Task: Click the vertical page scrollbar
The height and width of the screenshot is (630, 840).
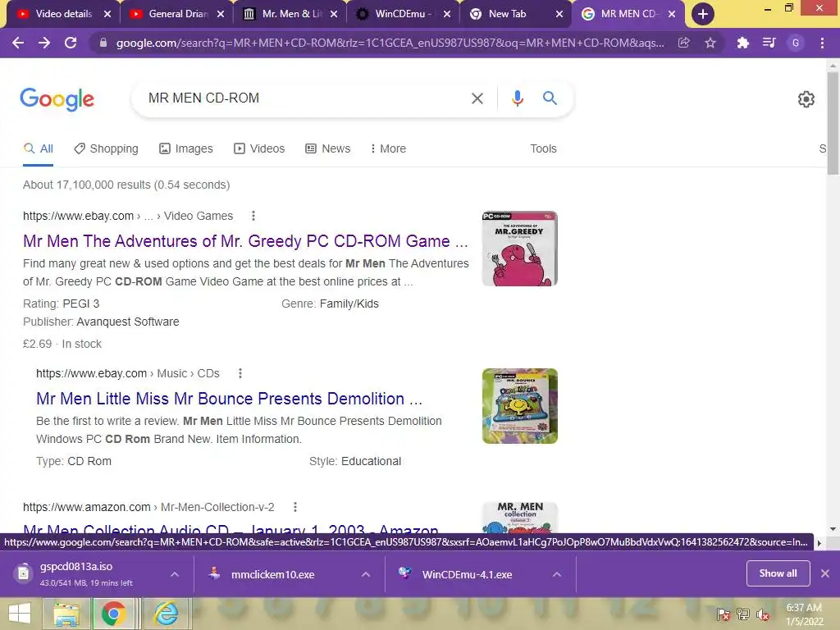Action: pyautogui.click(x=833, y=123)
